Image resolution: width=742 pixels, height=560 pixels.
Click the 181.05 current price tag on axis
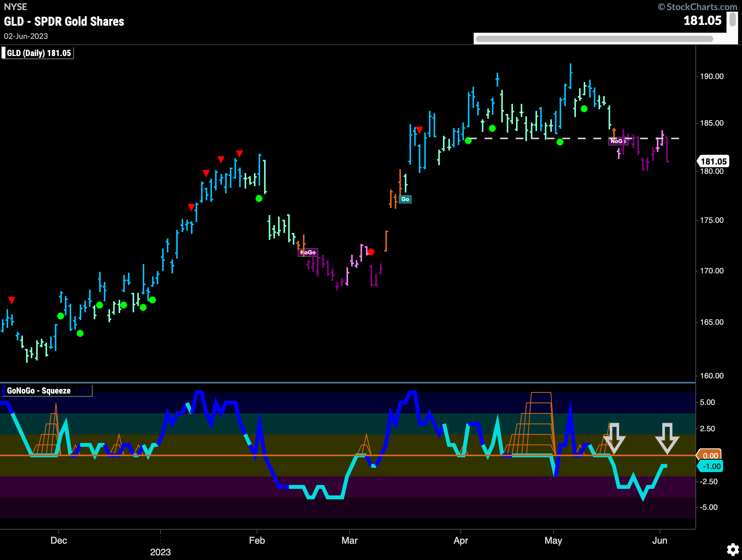click(x=713, y=161)
